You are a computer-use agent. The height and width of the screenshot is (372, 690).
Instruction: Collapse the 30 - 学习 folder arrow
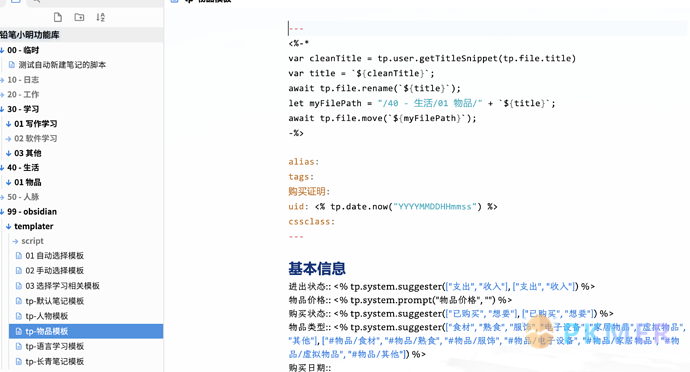2,109
